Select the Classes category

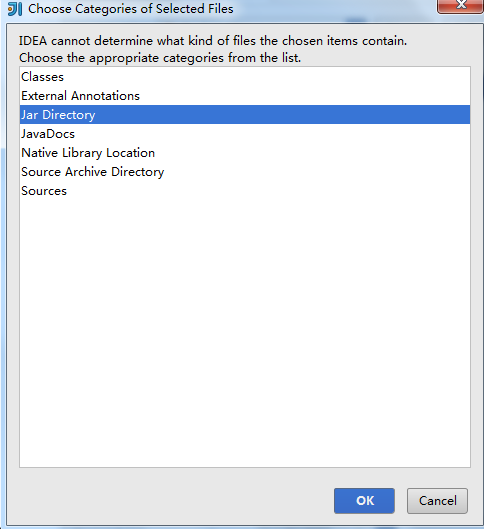pyautogui.click(x=245, y=77)
